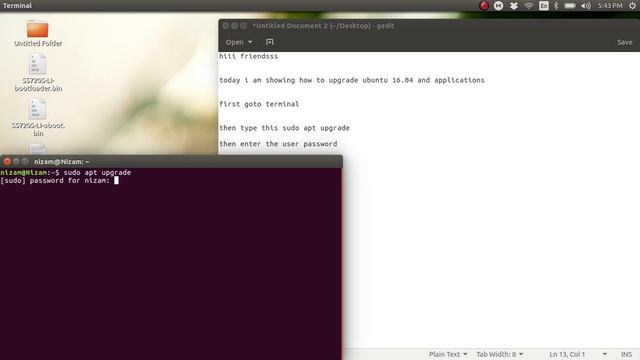
Task: Open the round M mail indicator in top panel
Action: (498, 6)
